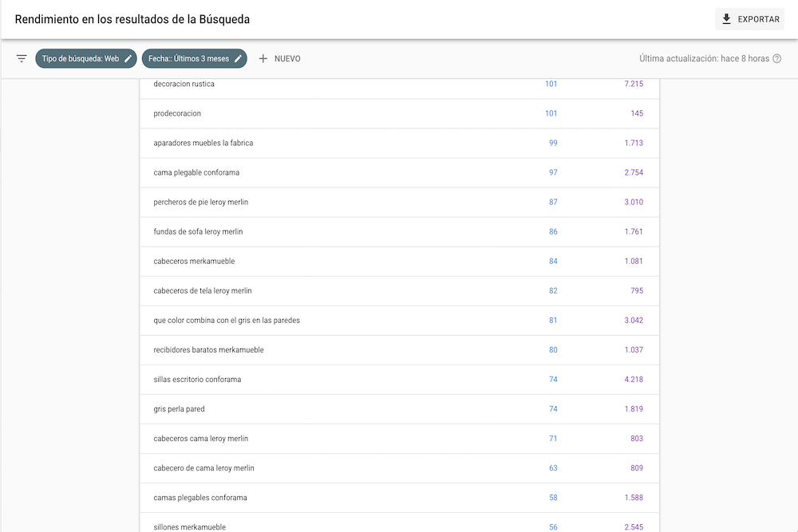Click clicks value 101 for decoracion rustica
Screen dimensions: 798x532
pyautogui.click(x=551, y=84)
